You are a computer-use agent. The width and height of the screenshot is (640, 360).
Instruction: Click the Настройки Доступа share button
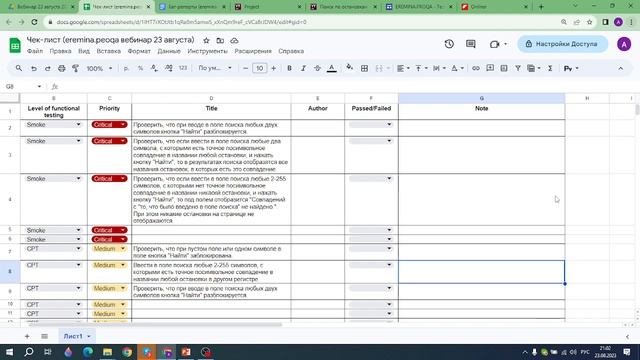(562, 44)
